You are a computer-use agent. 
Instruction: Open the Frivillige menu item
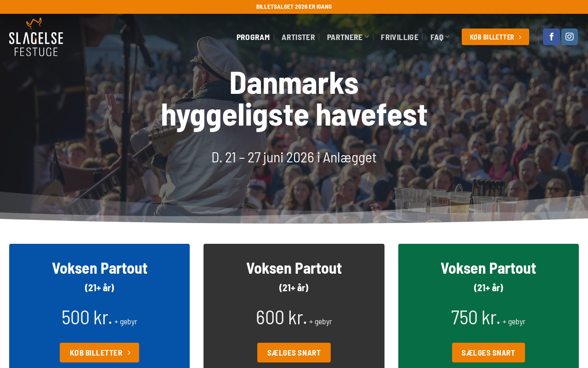coord(400,37)
